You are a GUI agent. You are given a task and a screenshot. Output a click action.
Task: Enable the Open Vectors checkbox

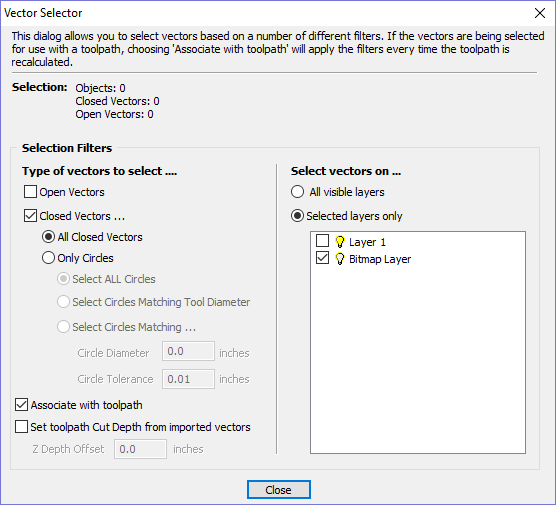pyautogui.click(x=30, y=192)
